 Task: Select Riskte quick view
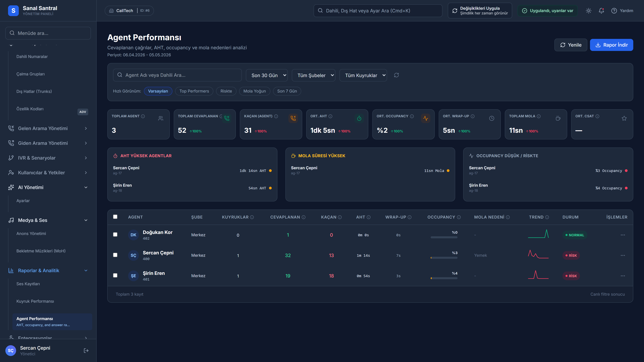pos(226,91)
